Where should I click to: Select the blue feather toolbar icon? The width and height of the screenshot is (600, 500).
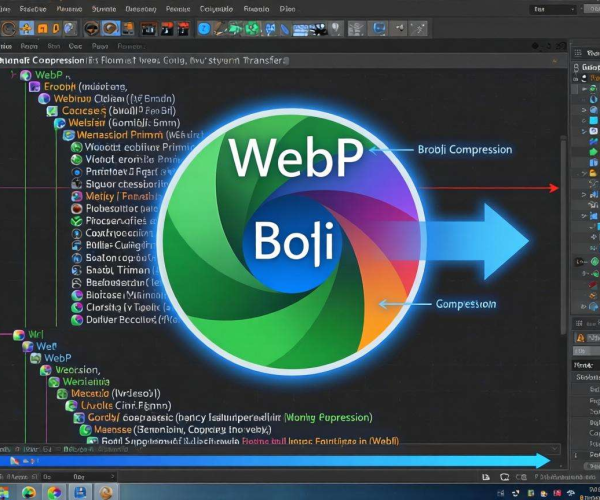tap(285, 29)
